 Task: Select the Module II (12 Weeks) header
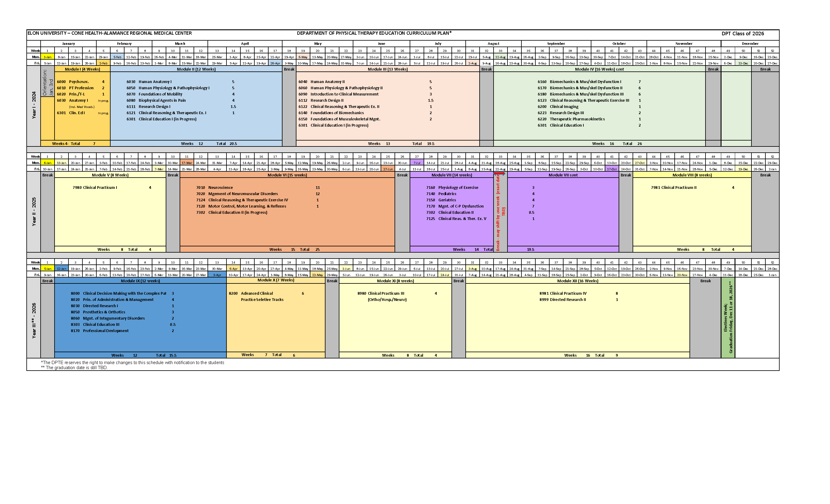click(x=196, y=69)
